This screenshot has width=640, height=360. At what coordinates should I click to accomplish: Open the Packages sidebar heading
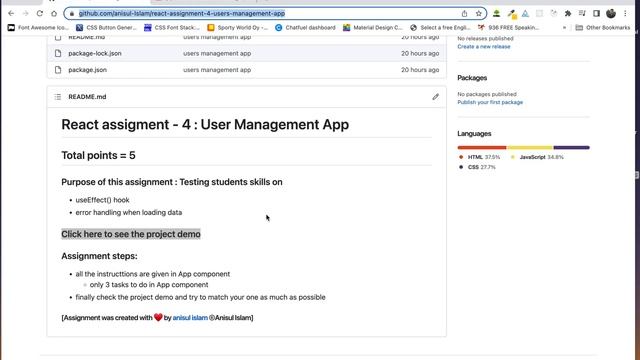point(472,78)
